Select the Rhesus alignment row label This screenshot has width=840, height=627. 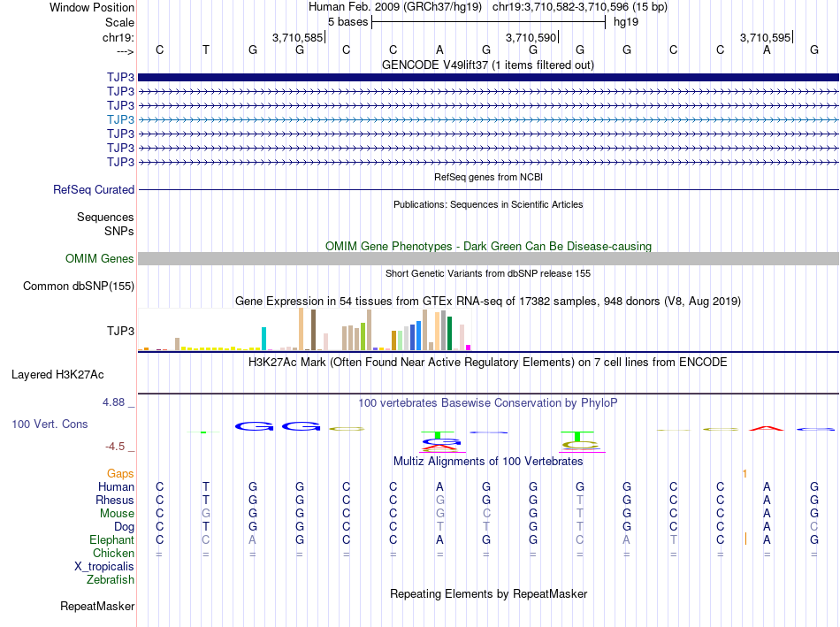coord(115,500)
